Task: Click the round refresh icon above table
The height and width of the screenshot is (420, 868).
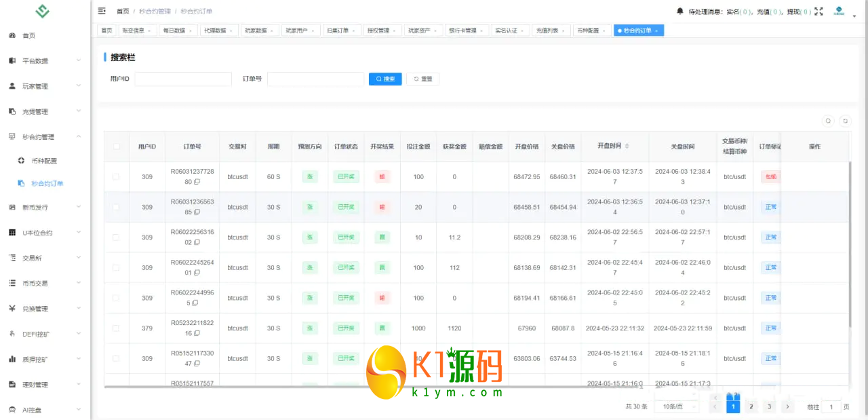Action: pyautogui.click(x=845, y=121)
